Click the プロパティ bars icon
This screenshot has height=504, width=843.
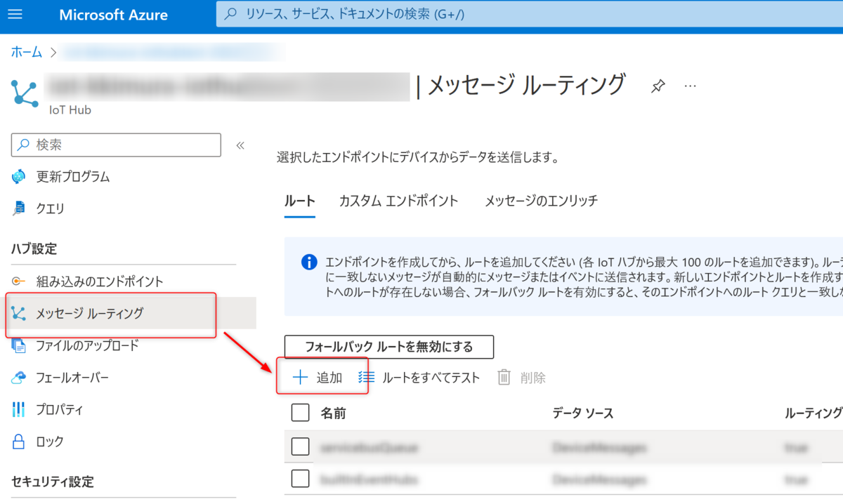pyautogui.click(x=19, y=409)
